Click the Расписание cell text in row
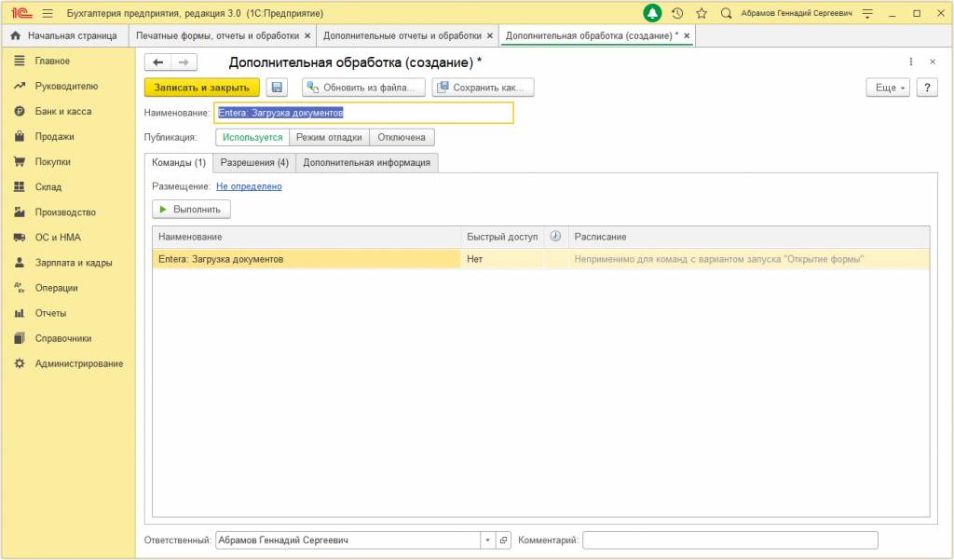The image size is (954, 560). (x=718, y=259)
